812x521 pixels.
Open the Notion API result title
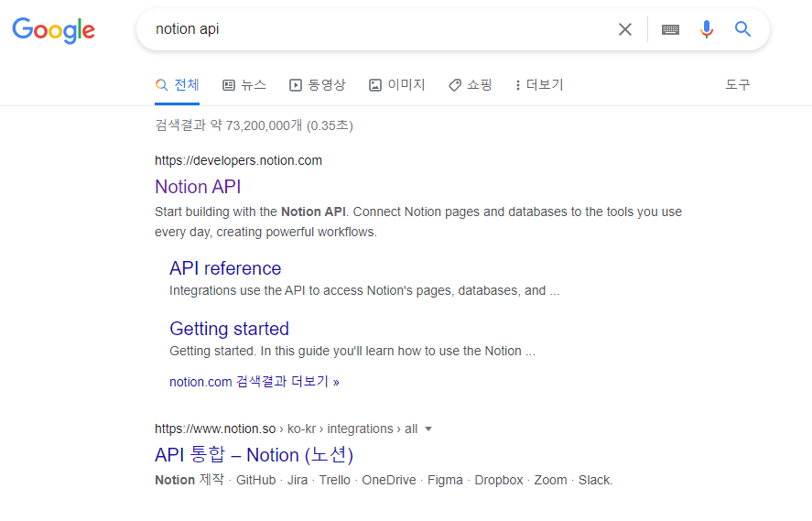tap(198, 187)
